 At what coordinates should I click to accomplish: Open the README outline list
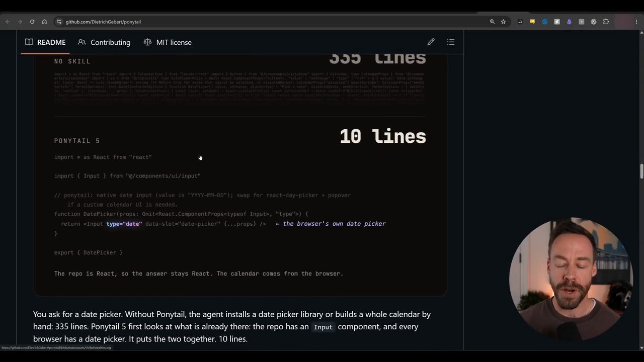point(451,42)
